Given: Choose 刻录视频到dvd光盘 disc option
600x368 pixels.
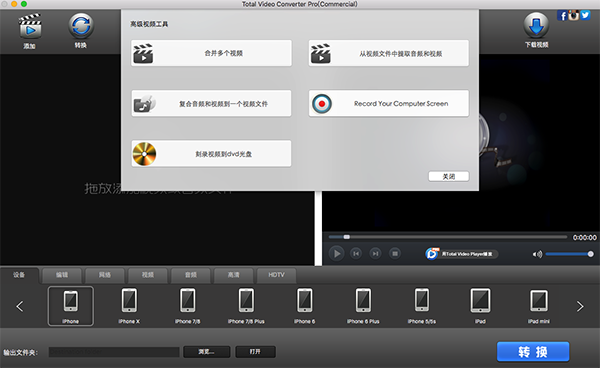Looking at the screenshot, I should 211,154.
